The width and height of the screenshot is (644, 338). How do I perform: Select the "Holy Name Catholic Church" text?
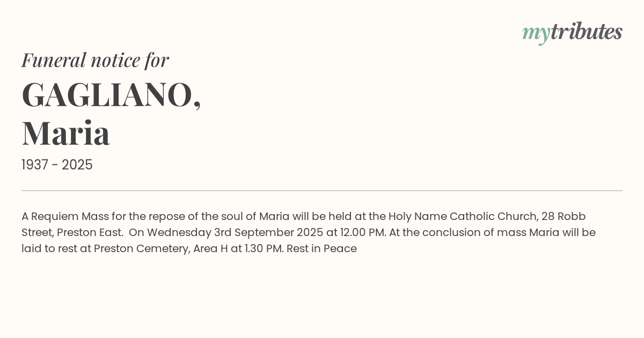tap(463, 216)
